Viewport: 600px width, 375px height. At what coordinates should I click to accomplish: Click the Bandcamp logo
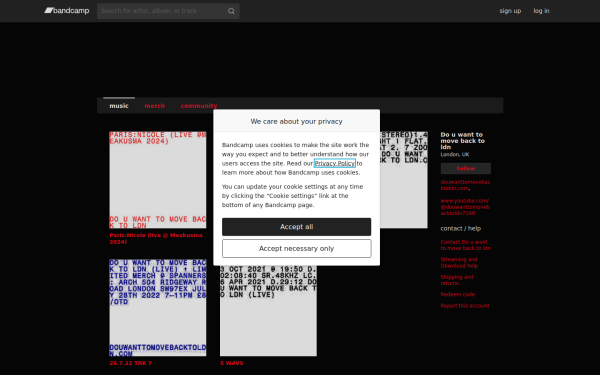tap(67, 11)
